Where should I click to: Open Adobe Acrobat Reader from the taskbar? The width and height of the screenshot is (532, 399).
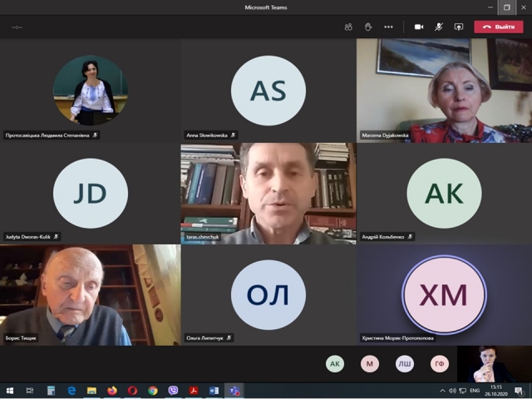[194, 391]
